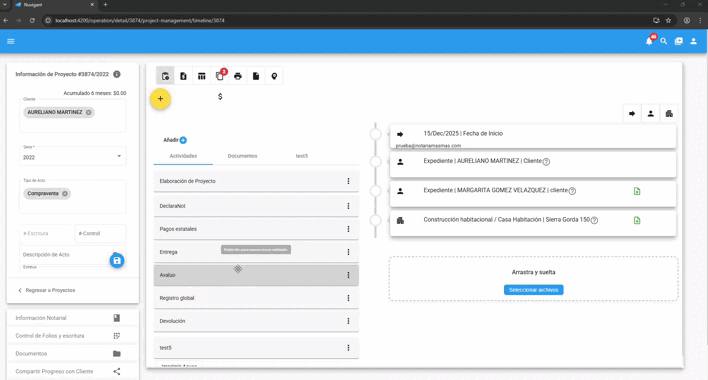Reload the page in the browser
The image size is (708, 380).
(x=32, y=20)
